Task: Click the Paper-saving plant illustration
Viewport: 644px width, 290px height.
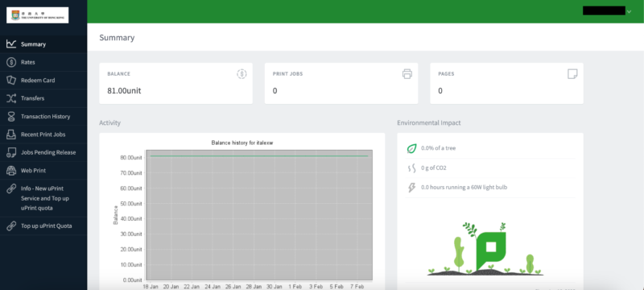Action: point(486,249)
